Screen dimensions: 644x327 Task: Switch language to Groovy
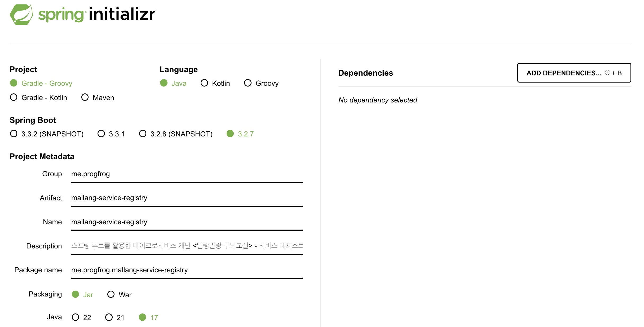click(248, 83)
